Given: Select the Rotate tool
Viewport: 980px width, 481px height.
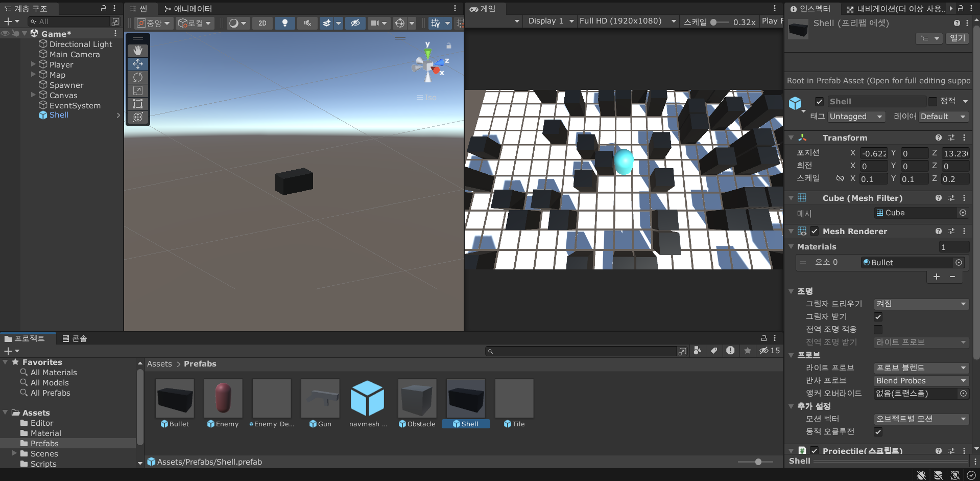Looking at the screenshot, I should point(138,77).
